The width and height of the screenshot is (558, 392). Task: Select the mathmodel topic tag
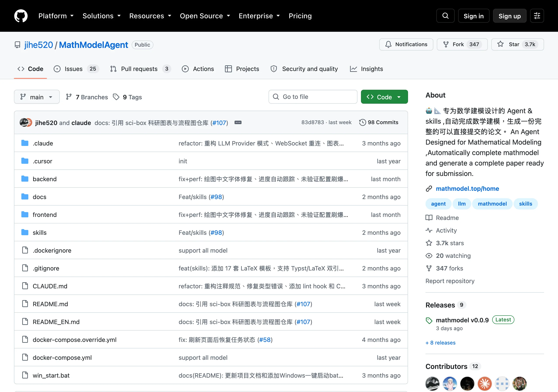click(492, 204)
